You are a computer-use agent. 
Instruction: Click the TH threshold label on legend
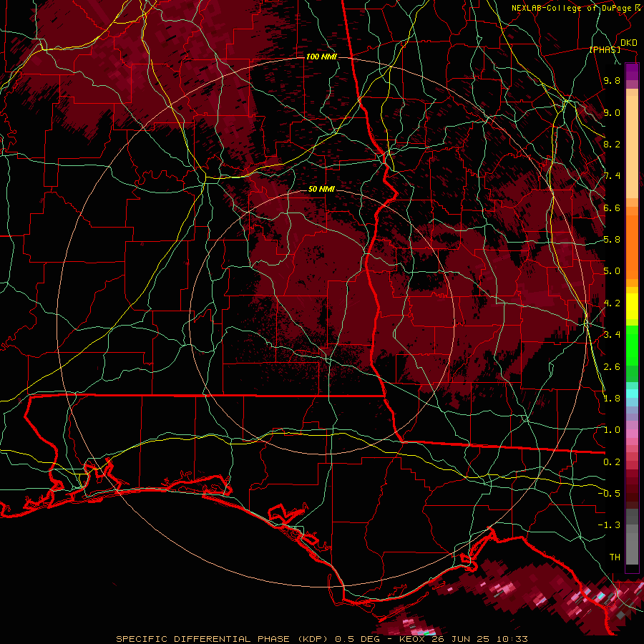(x=615, y=557)
